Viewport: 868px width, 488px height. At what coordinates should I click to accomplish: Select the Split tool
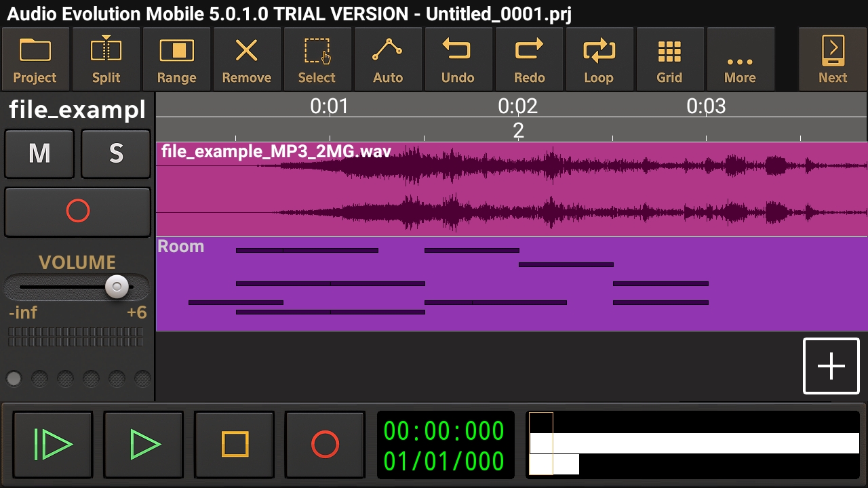(x=106, y=60)
